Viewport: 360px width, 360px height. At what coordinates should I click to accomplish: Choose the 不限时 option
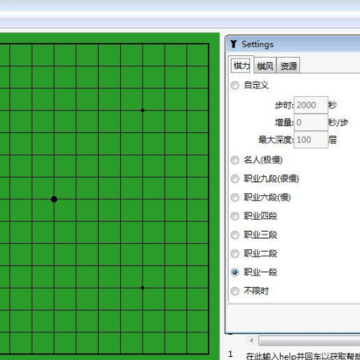(235, 291)
